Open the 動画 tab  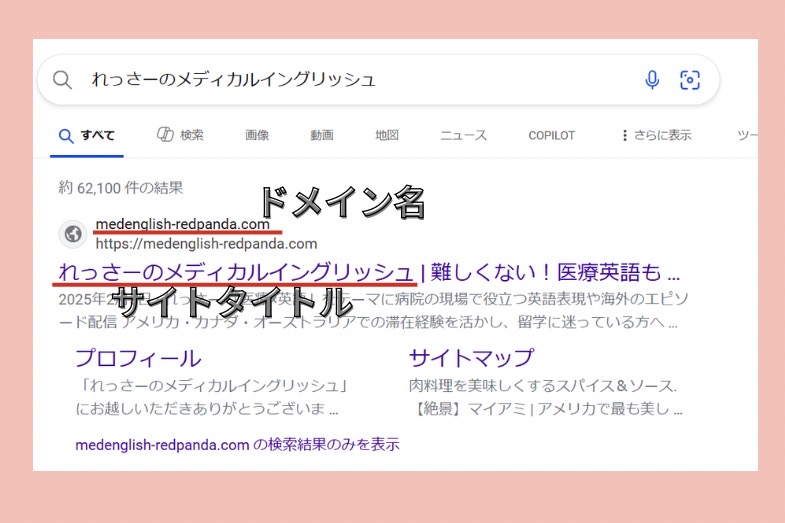[x=321, y=135]
